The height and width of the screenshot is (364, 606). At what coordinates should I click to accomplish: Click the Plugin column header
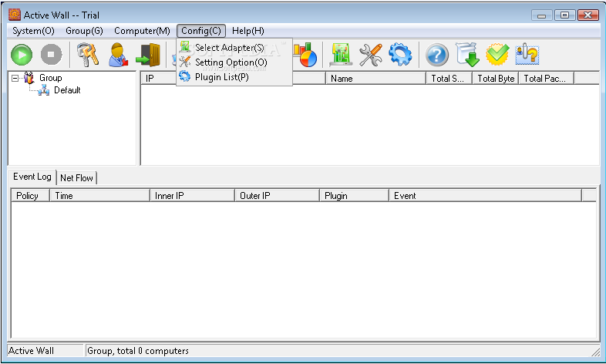(x=354, y=196)
